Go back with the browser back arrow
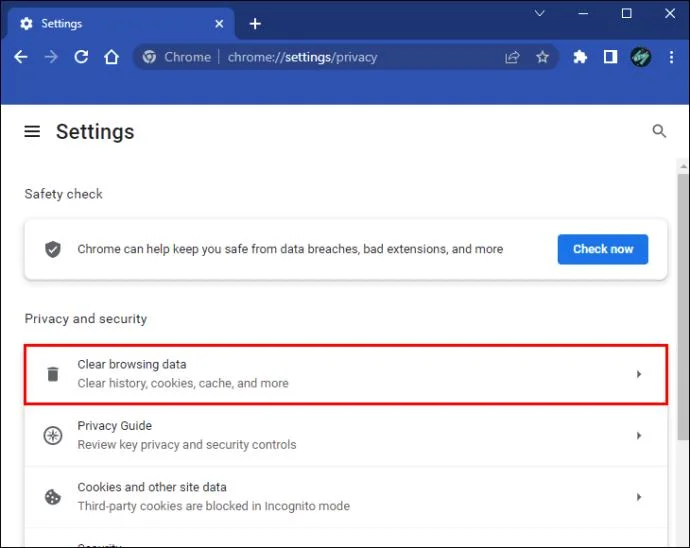This screenshot has width=690, height=548. click(21, 57)
